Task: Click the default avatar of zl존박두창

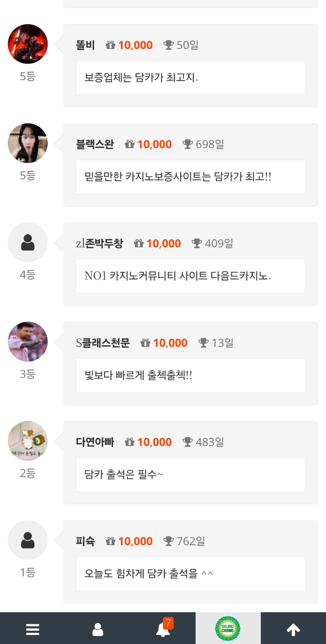Action: (x=28, y=242)
